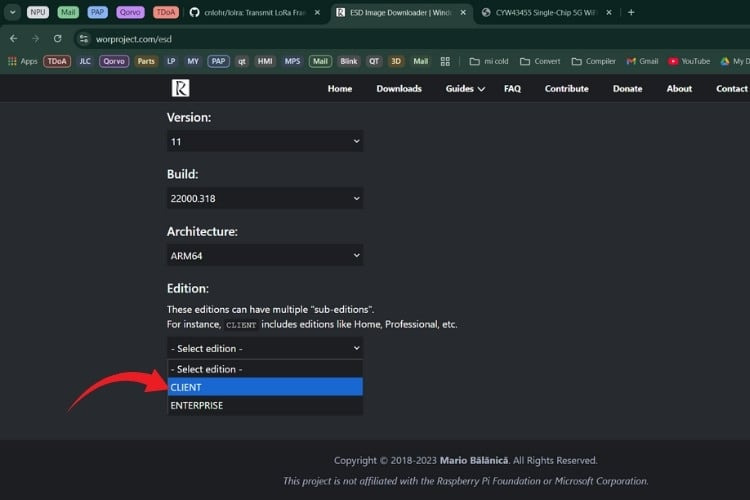Open the qt bookmark
The width and height of the screenshot is (750, 500).
[242, 61]
